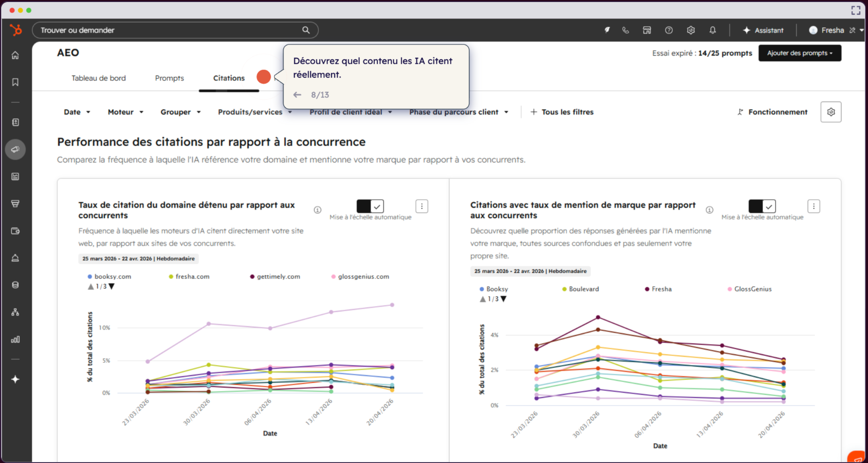
Task: Open three-dot menu of Taux de citation chart
Action: pos(422,206)
